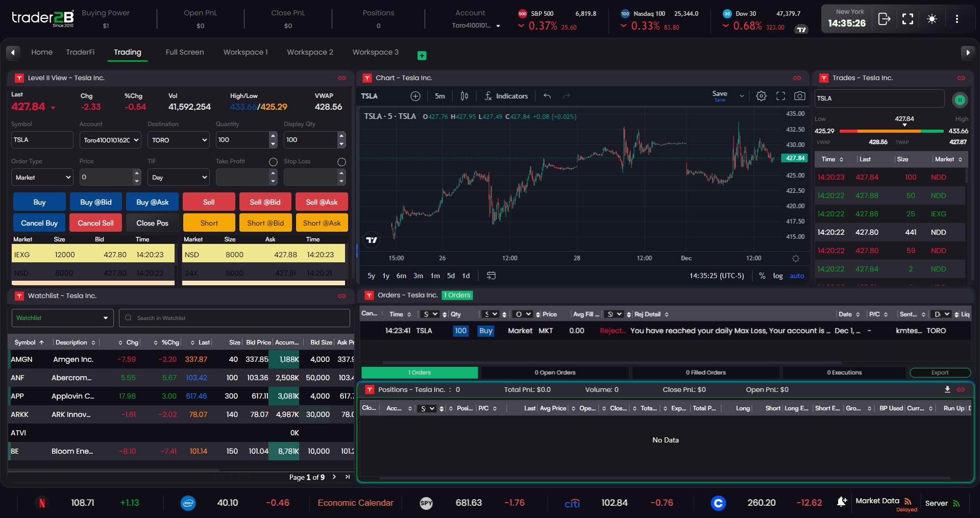
Task: Go to next watchlist page arrow
Action: point(334,477)
